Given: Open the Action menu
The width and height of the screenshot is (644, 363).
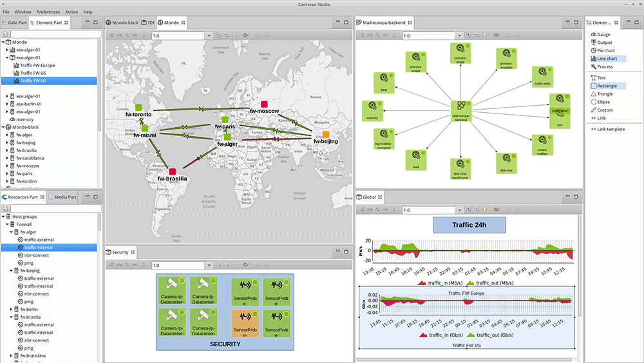Looking at the screenshot, I should coord(71,12).
